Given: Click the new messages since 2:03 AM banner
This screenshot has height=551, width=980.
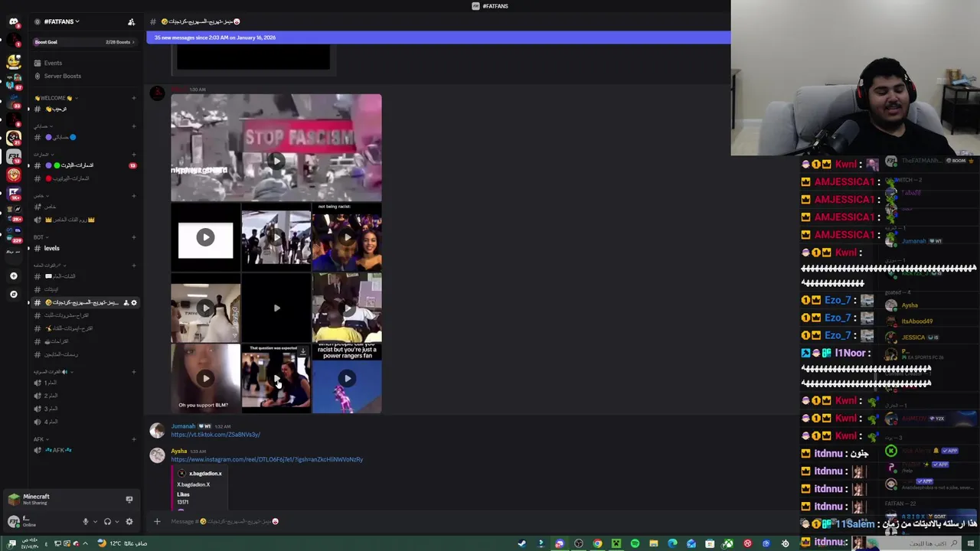Looking at the screenshot, I should [x=438, y=37].
